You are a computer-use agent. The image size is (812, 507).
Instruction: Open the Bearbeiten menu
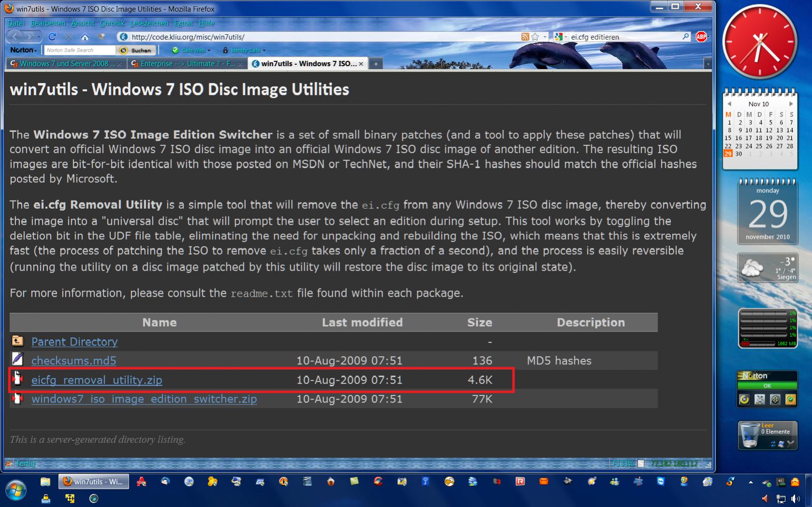tap(48, 23)
